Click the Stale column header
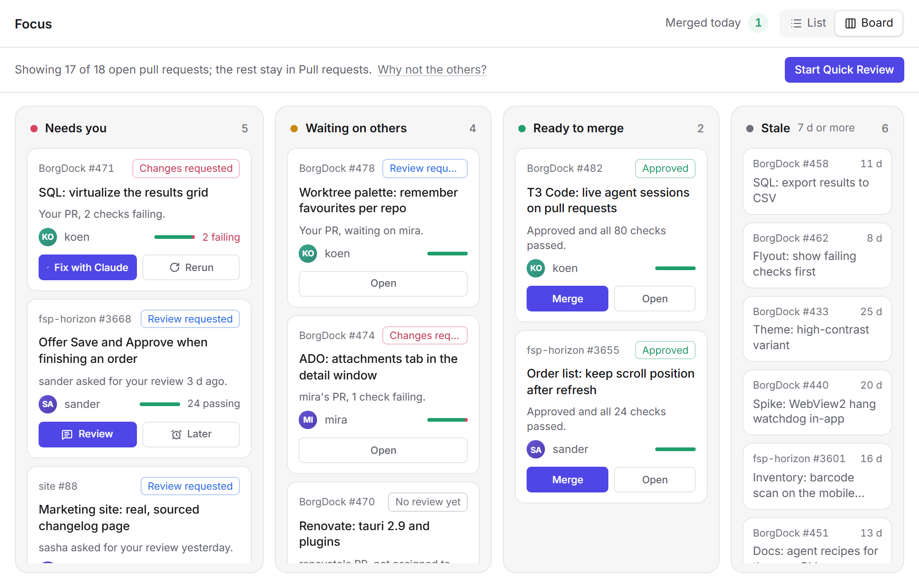The width and height of the screenshot is (919, 588). (x=817, y=128)
